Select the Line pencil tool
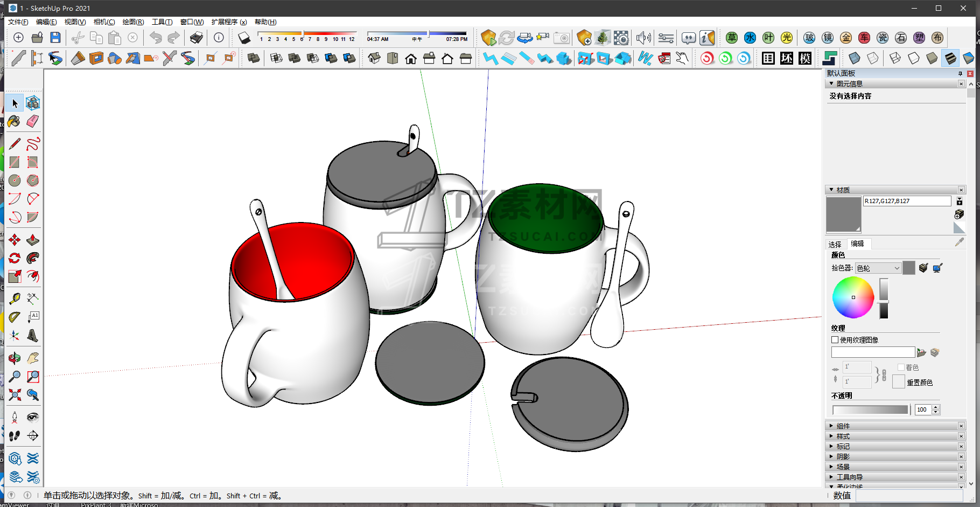 [x=15, y=144]
